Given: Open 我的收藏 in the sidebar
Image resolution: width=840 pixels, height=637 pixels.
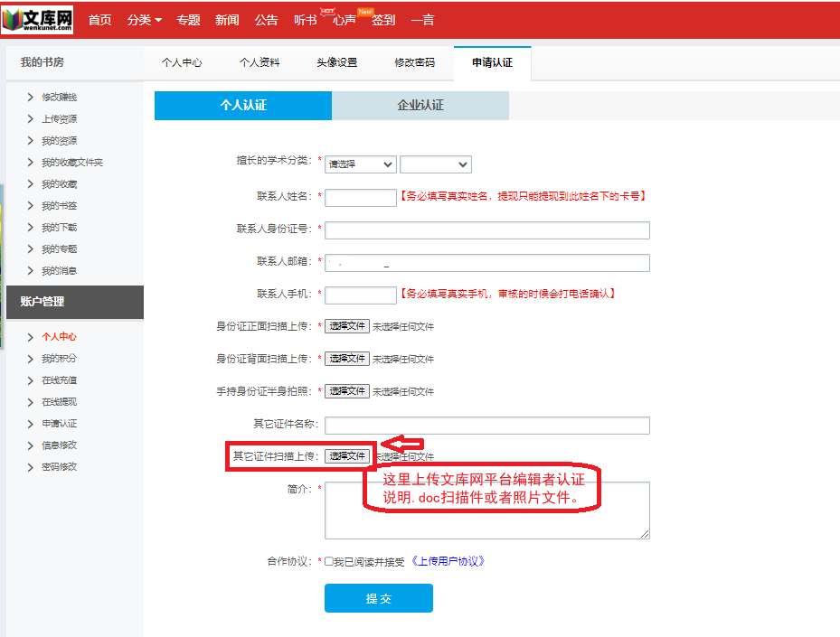Looking at the screenshot, I should (60, 183).
